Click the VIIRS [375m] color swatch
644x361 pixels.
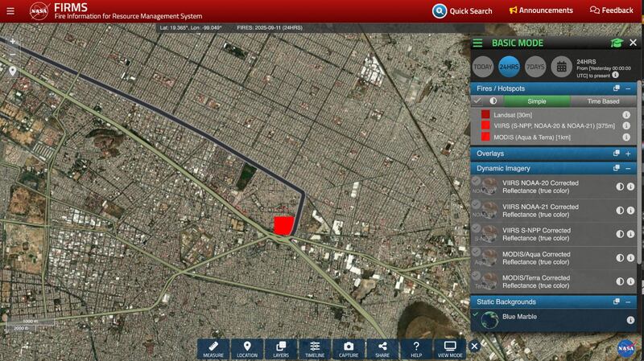(485, 125)
